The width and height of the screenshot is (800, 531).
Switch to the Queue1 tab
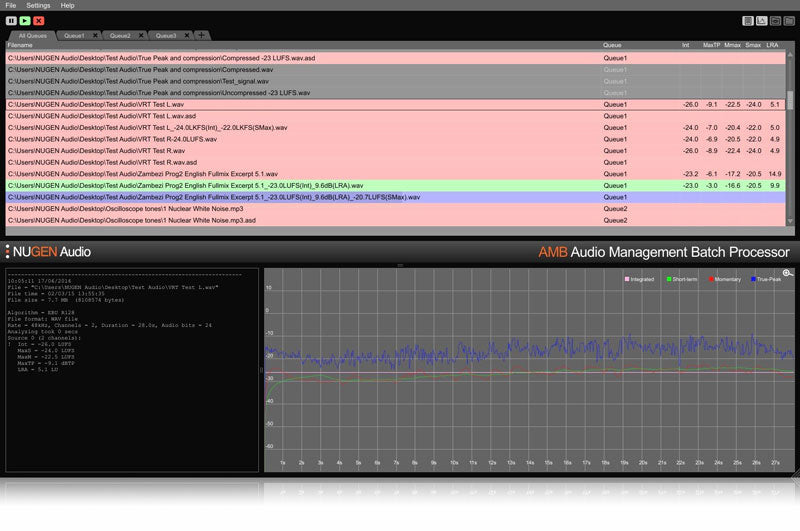coord(74,36)
